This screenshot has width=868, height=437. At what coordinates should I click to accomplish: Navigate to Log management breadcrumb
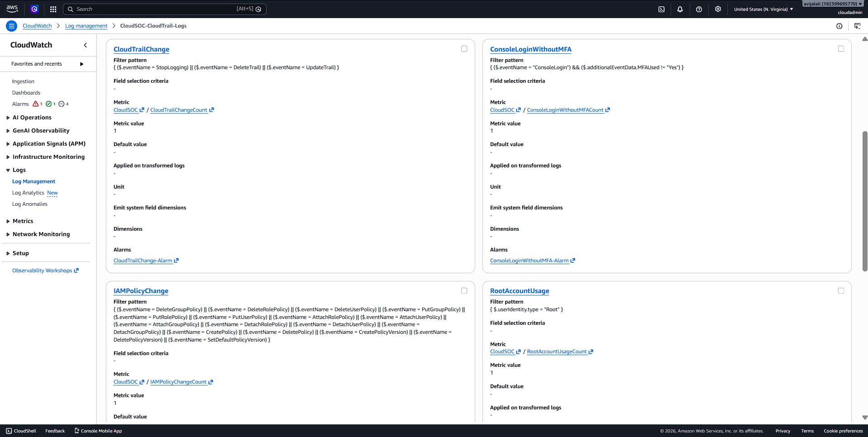[86, 26]
